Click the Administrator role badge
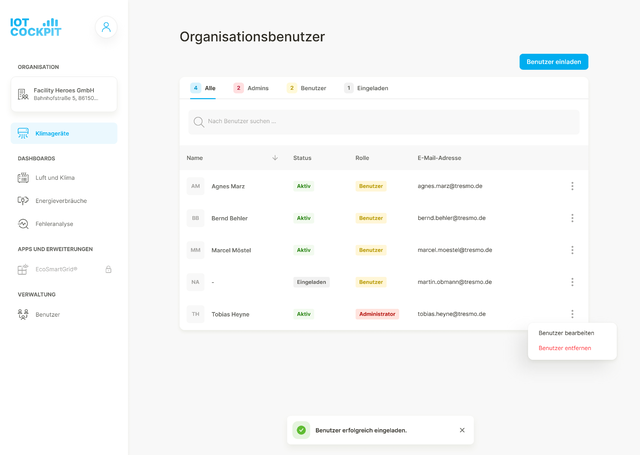The image size is (640, 455). [x=377, y=314]
